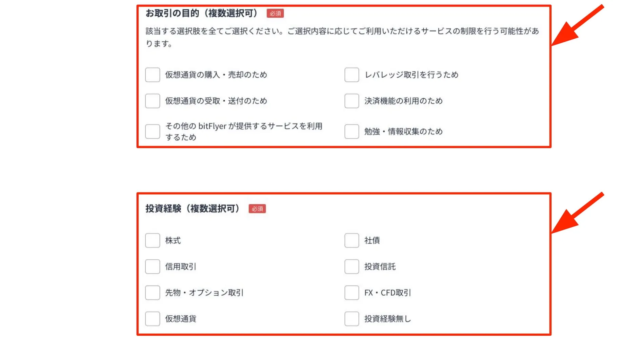Enable 信用取引 checkbox

152,266
